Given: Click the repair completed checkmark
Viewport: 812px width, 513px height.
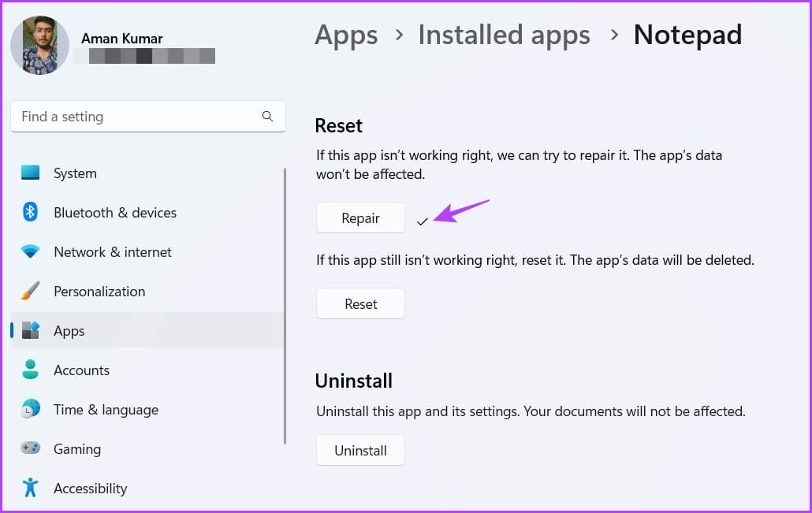Looking at the screenshot, I should tap(422, 221).
